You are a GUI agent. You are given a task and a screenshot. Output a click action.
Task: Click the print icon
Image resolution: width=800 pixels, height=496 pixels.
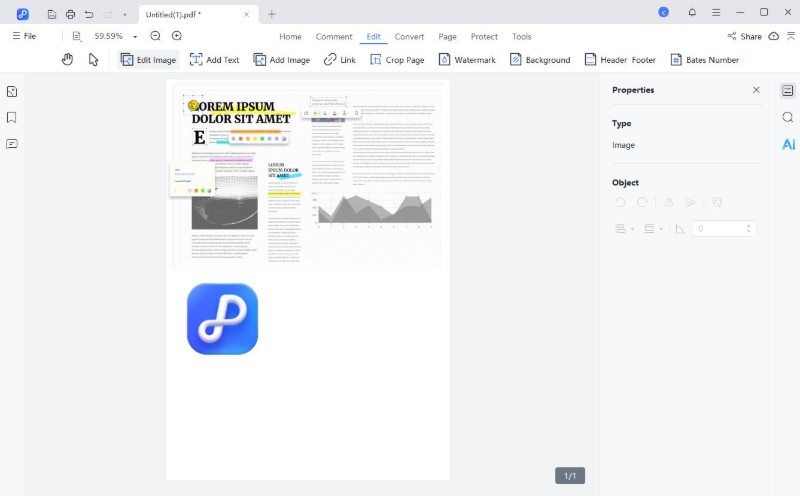[x=70, y=14]
